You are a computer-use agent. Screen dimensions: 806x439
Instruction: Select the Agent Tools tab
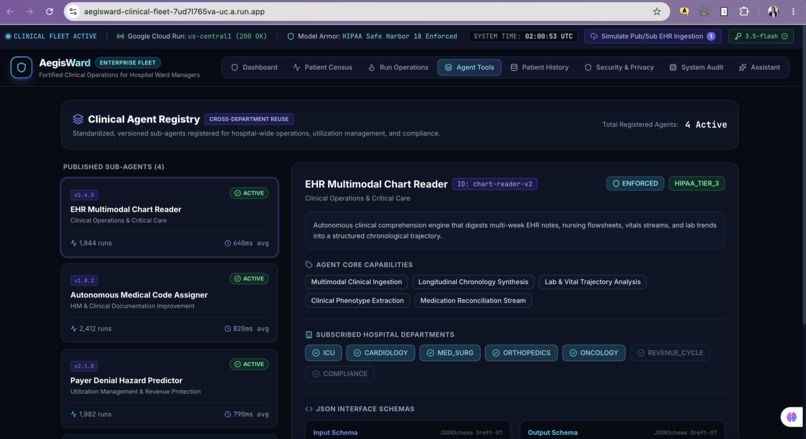469,67
